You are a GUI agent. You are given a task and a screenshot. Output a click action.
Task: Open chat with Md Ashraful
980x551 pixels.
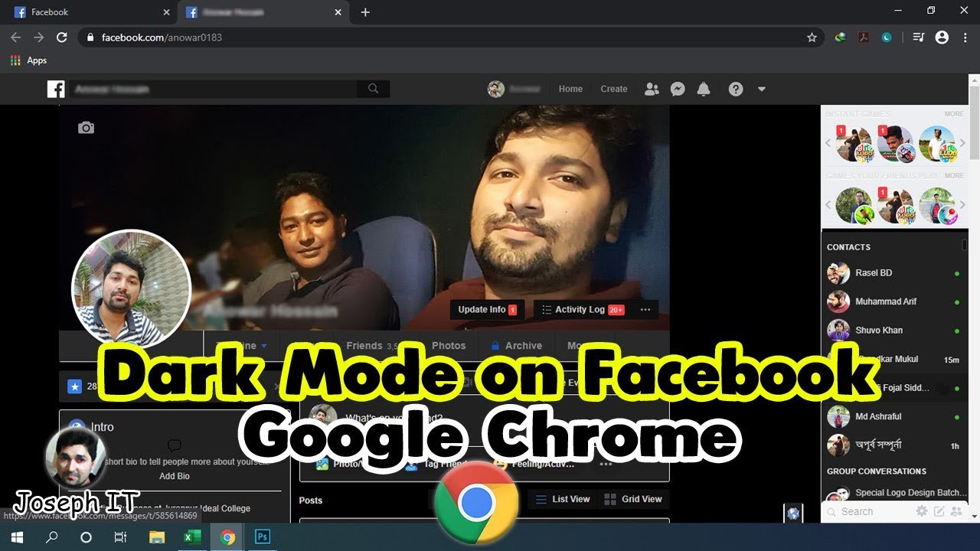click(893, 417)
